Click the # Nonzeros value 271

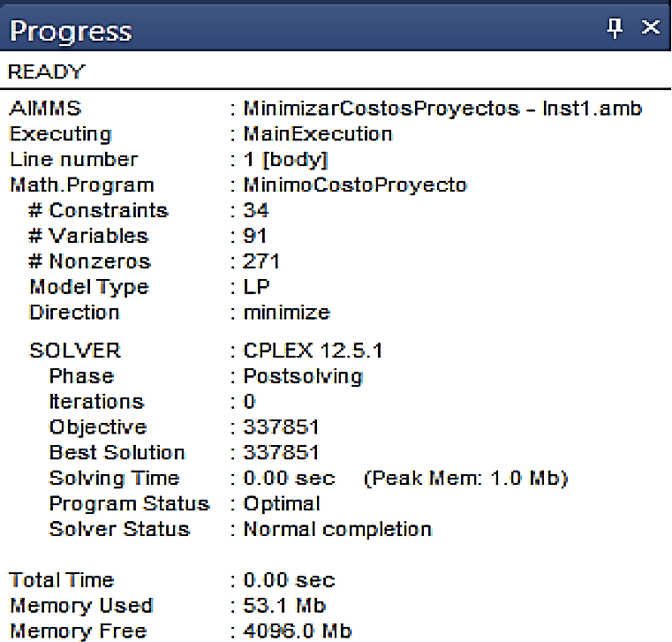click(261, 262)
